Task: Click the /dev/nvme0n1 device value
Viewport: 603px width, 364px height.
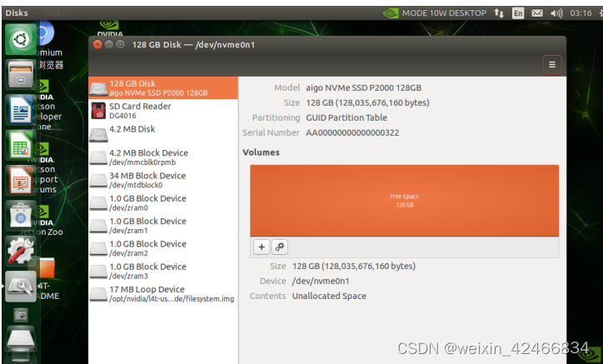Action: [321, 282]
